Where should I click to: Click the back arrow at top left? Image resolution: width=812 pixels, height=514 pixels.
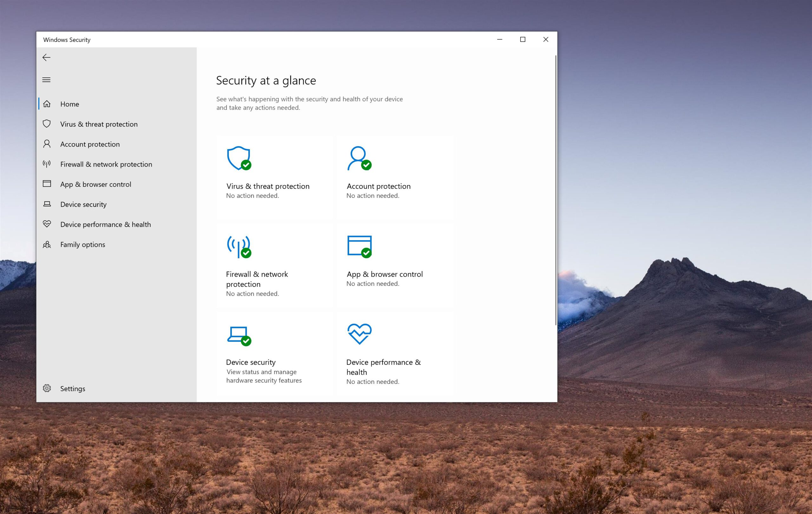(47, 57)
